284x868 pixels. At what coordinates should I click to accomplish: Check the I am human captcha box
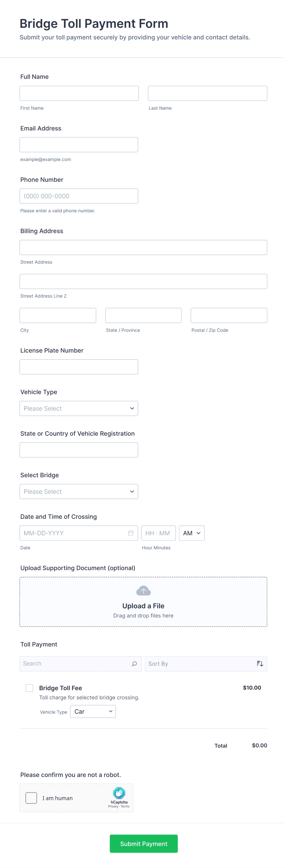(x=31, y=798)
